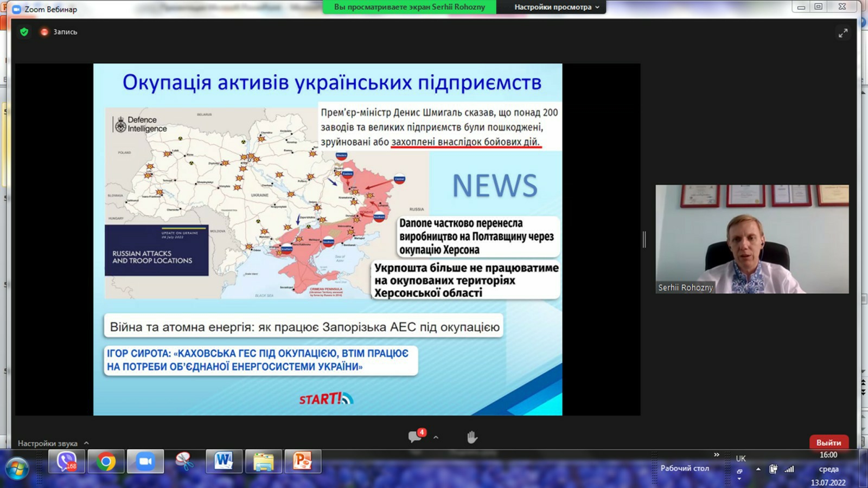Open the Zoom chat with 4 unread messages
Viewport: 868px width, 488px height.
[416, 436]
